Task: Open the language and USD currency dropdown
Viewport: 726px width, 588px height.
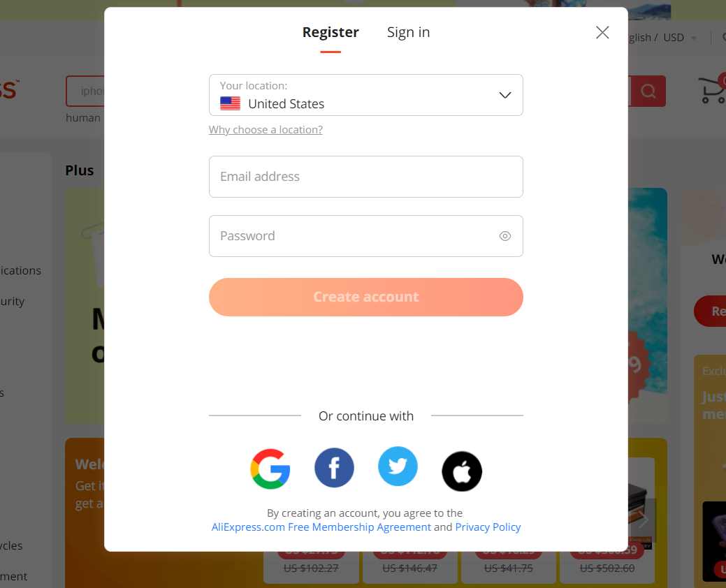Action: (662, 38)
